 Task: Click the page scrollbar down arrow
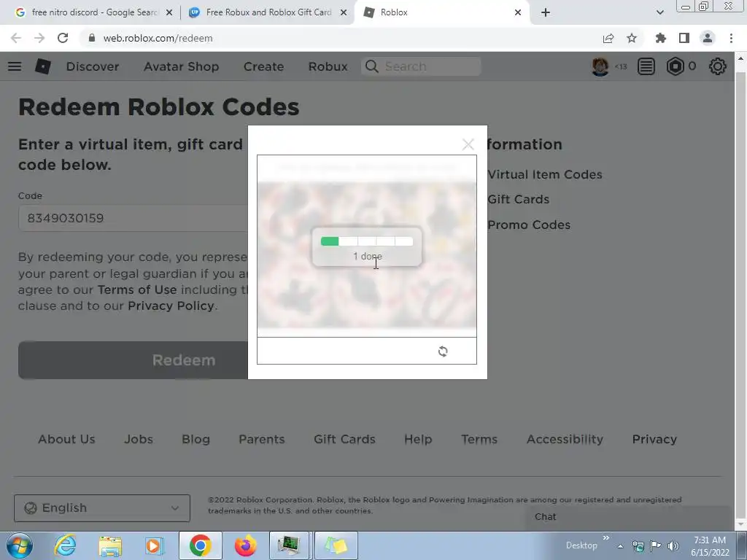(741, 525)
